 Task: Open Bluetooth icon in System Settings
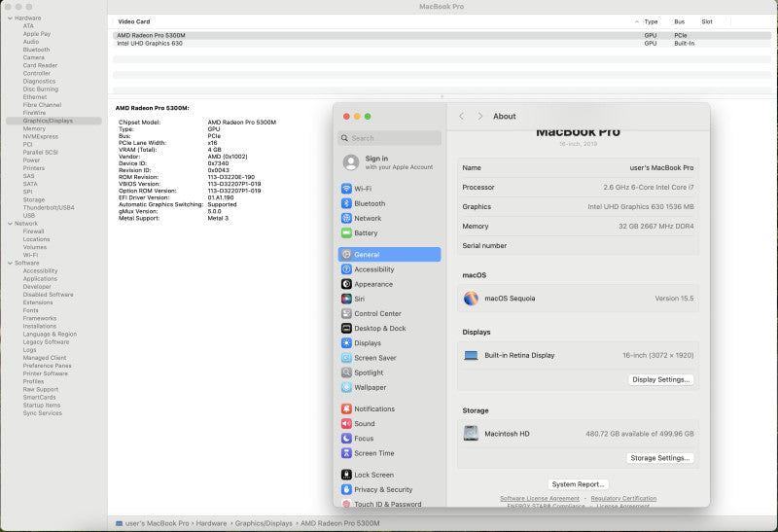[346, 203]
